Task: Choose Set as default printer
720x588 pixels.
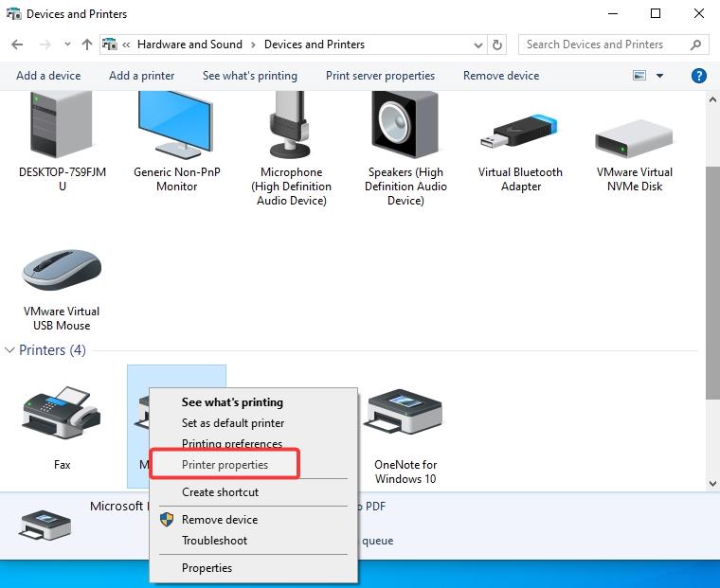Action: [x=233, y=423]
